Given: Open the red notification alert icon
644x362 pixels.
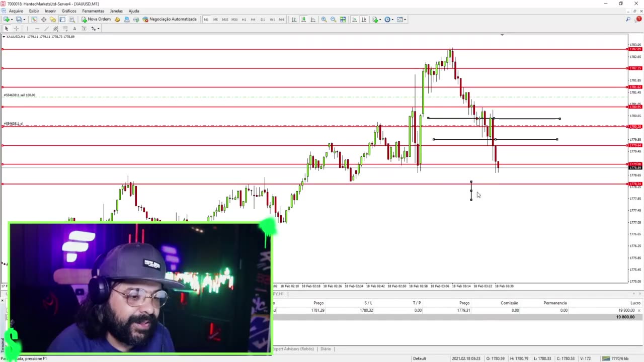Looking at the screenshot, I should click(638, 19).
